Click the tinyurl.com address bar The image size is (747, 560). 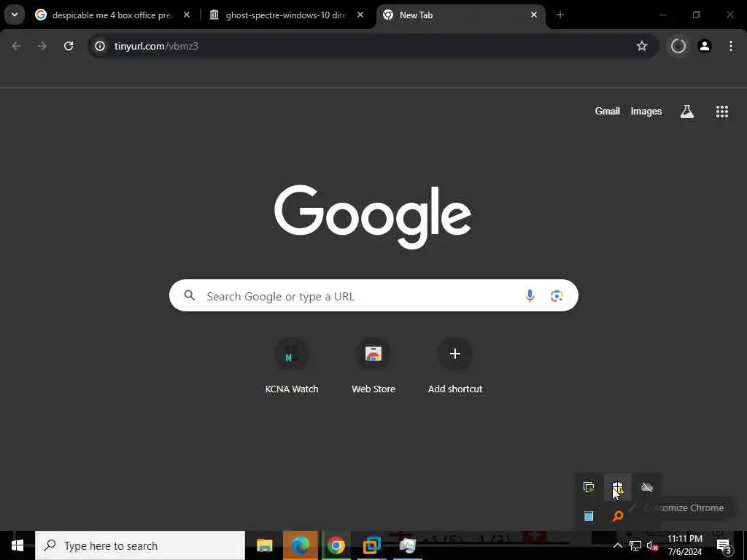click(x=373, y=46)
